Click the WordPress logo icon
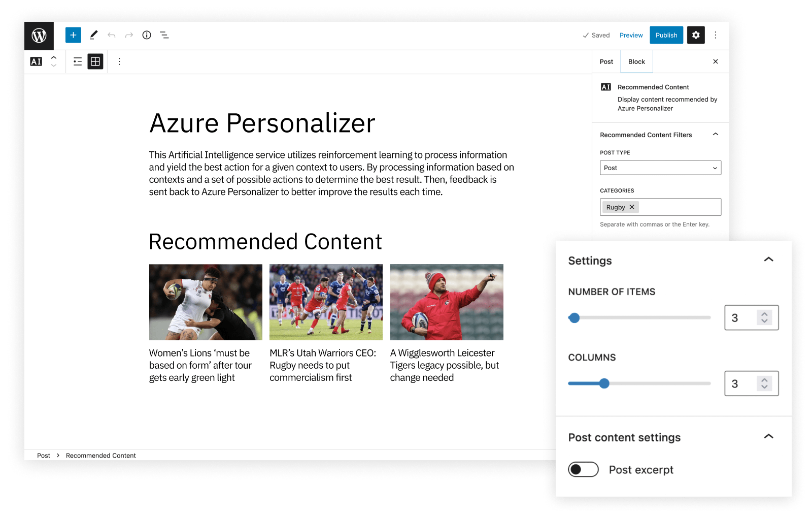The height and width of the screenshot is (515, 812). 39,36
